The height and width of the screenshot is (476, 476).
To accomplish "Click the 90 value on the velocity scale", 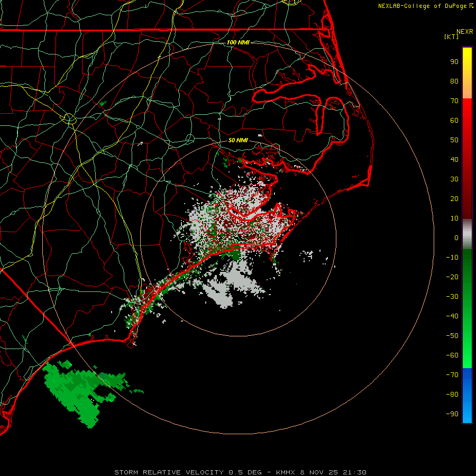I will [x=454, y=62].
